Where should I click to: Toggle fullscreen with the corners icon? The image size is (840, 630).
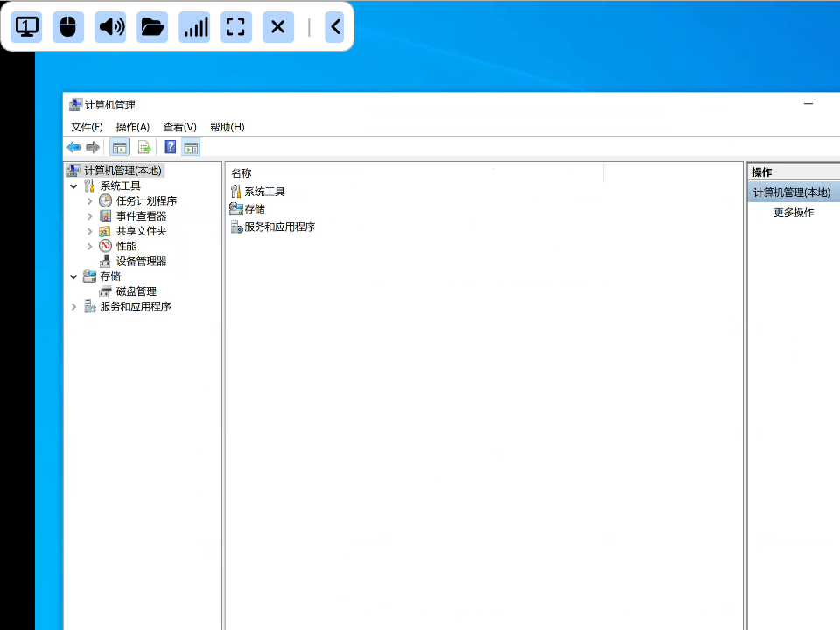[x=236, y=27]
